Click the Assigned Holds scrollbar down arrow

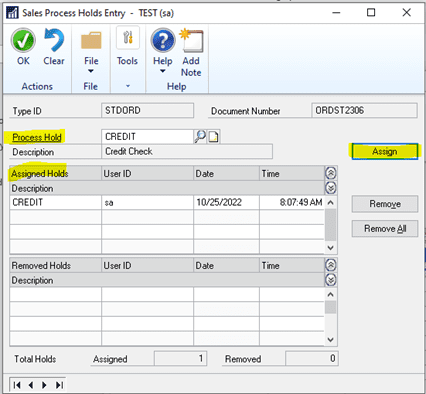click(x=330, y=248)
